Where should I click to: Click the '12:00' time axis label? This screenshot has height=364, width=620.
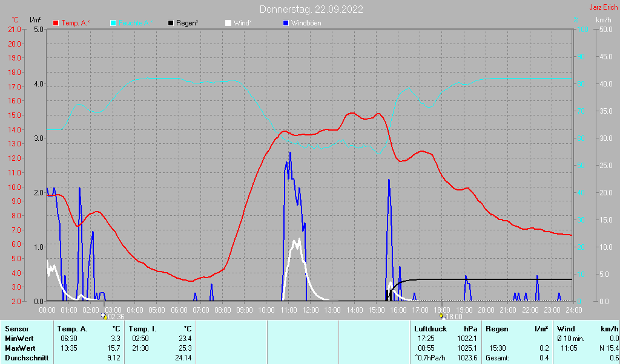(x=310, y=310)
